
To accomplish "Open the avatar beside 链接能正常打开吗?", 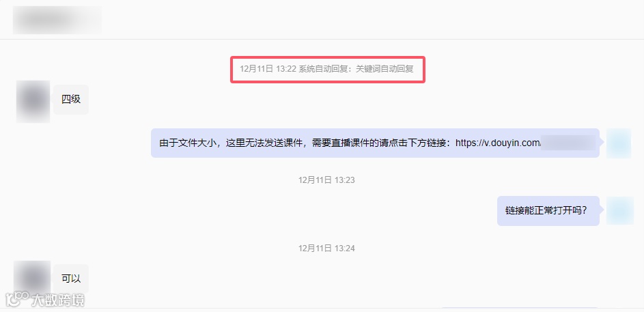I will tap(620, 210).
